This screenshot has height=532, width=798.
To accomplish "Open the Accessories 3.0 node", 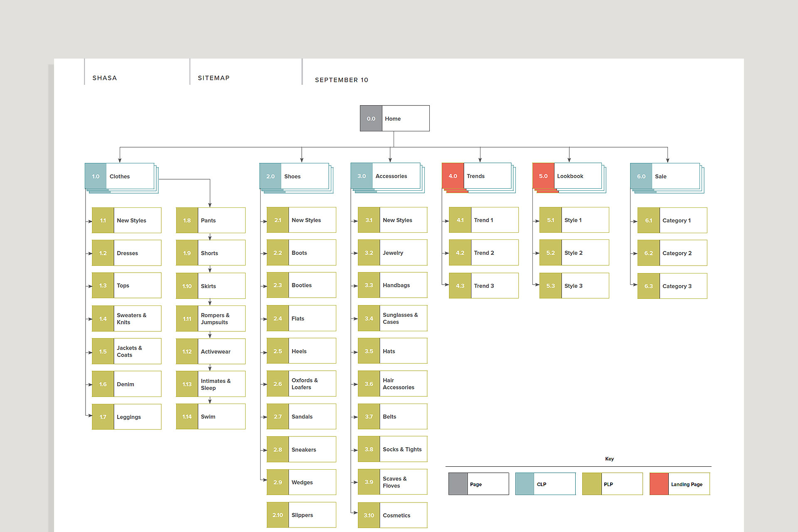I will [x=386, y=176].
